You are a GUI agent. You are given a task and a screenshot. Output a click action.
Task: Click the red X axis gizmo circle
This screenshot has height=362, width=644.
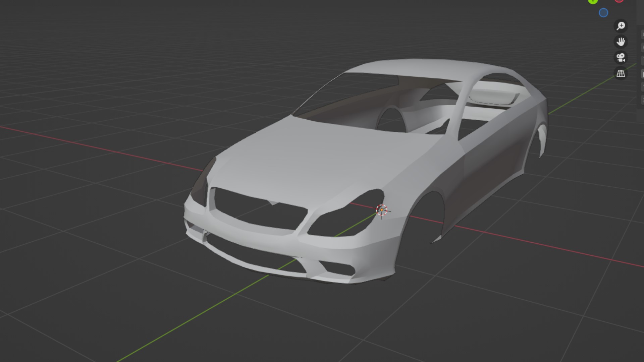click(619, 1)
